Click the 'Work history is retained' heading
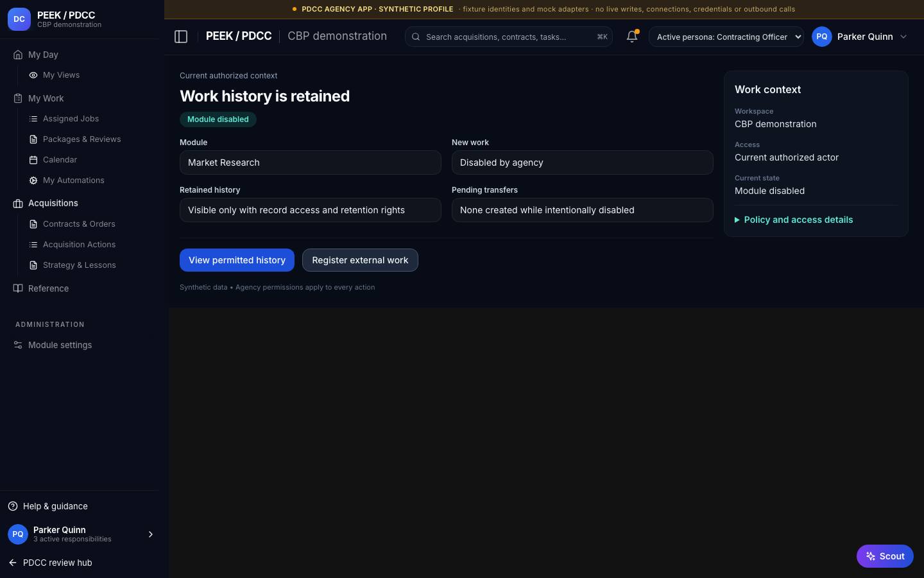924x578 pixels. 265,96
